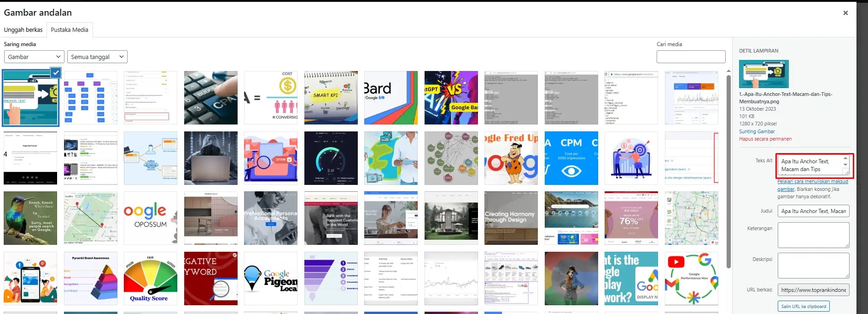Click the Teks Alt text field

810,166
